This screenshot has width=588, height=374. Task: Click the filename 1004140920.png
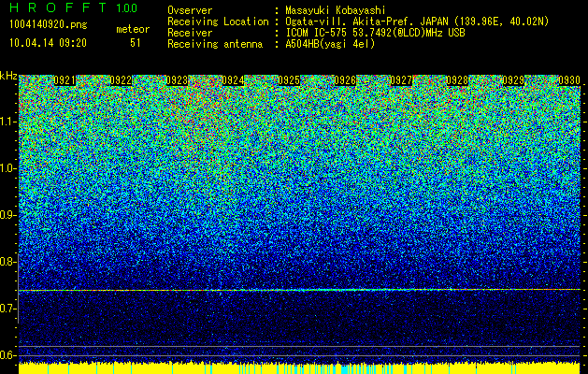49,24
